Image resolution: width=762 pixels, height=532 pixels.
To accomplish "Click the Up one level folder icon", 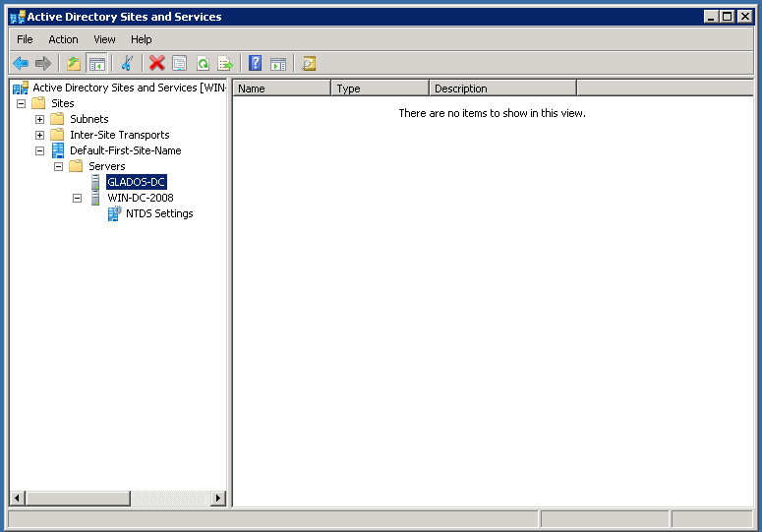I will (x=74, y=64).
